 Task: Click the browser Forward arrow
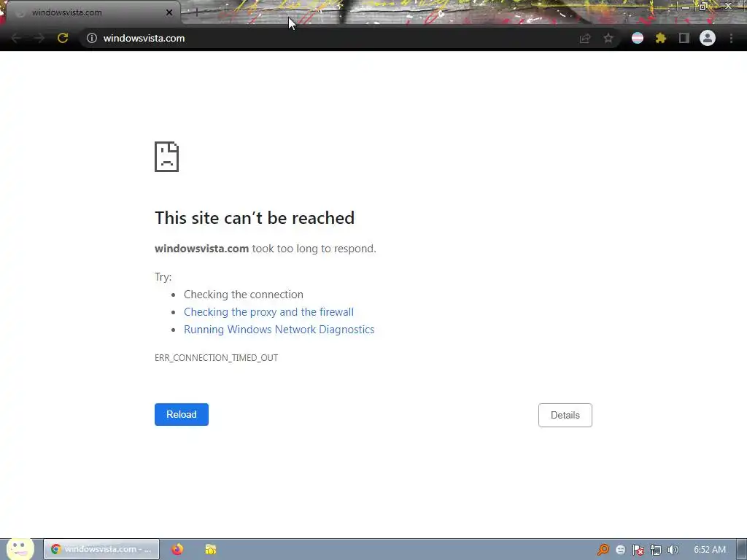click(39, 38)
